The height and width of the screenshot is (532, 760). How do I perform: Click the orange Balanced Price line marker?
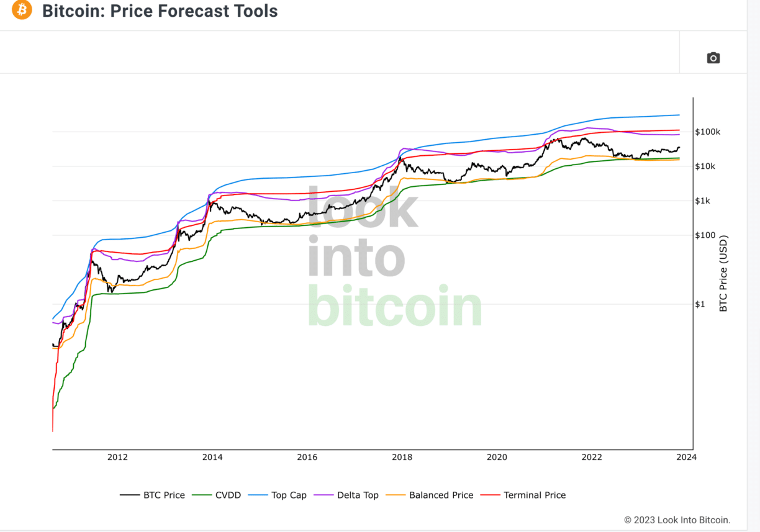pyautogui.click(x=396, y=495)
